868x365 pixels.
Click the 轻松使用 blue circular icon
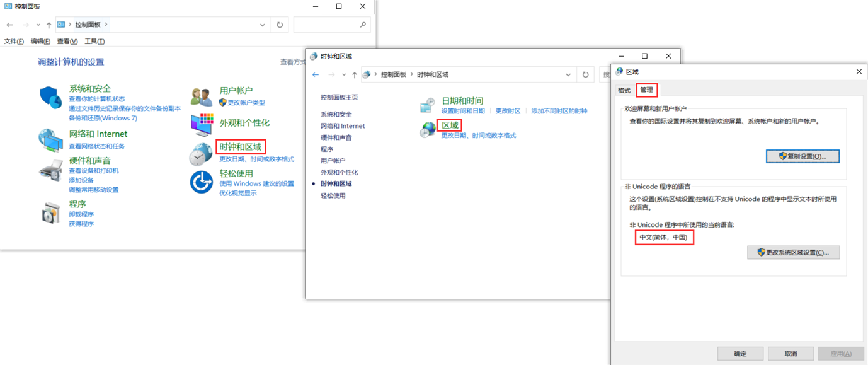pos(202,182)
